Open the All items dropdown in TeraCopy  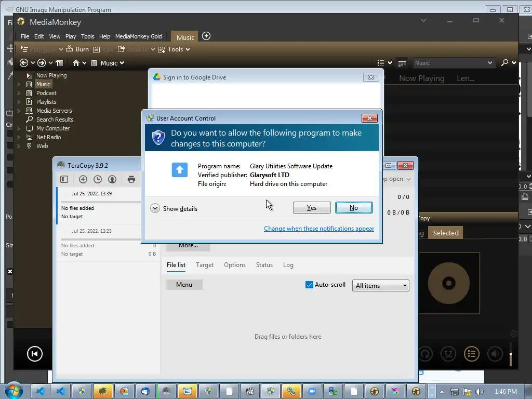point(381,285)
